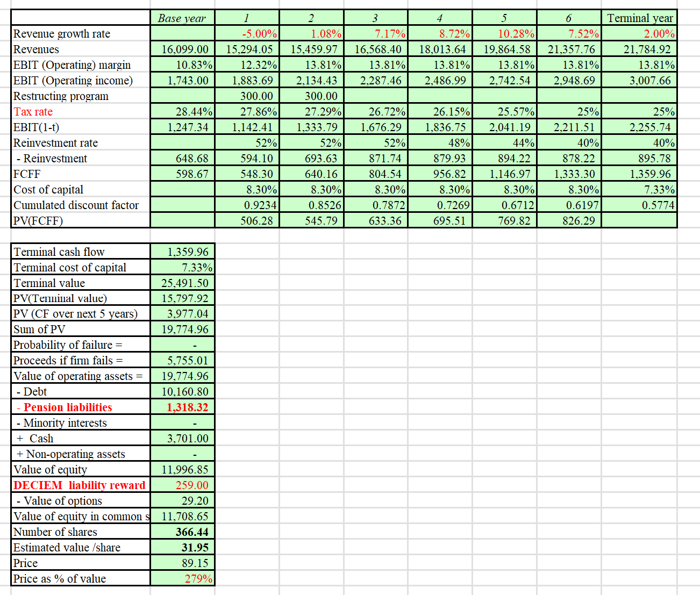700x595 pixels.
Task: Click the Terminal value 25,491.50 cell
Action: (x=182, y=283)
